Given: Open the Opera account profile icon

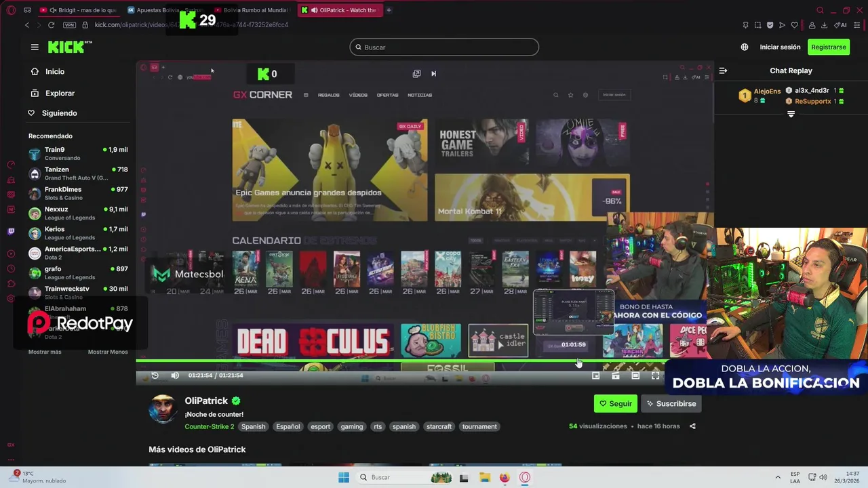Looking at the screenshot, I should [812, 25].
